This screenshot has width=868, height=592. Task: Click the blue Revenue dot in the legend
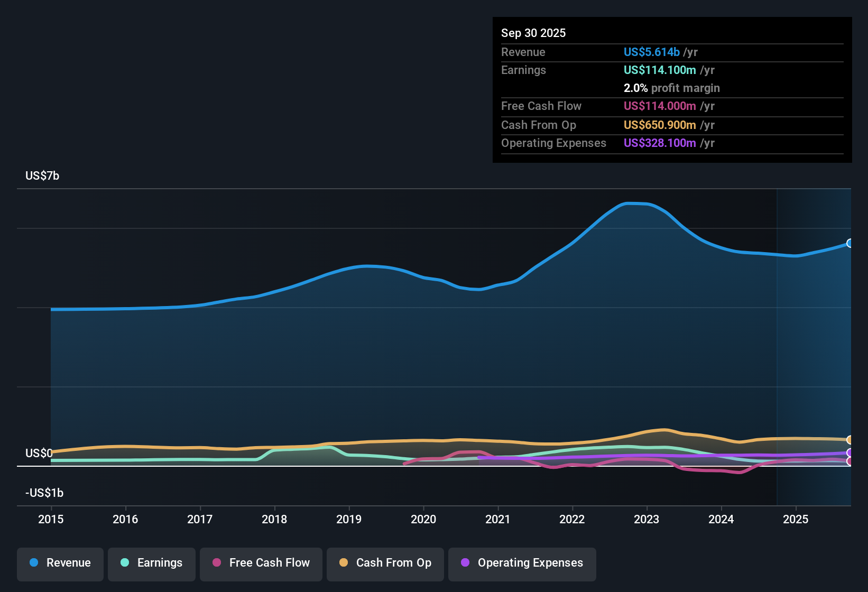pos(33,563)
